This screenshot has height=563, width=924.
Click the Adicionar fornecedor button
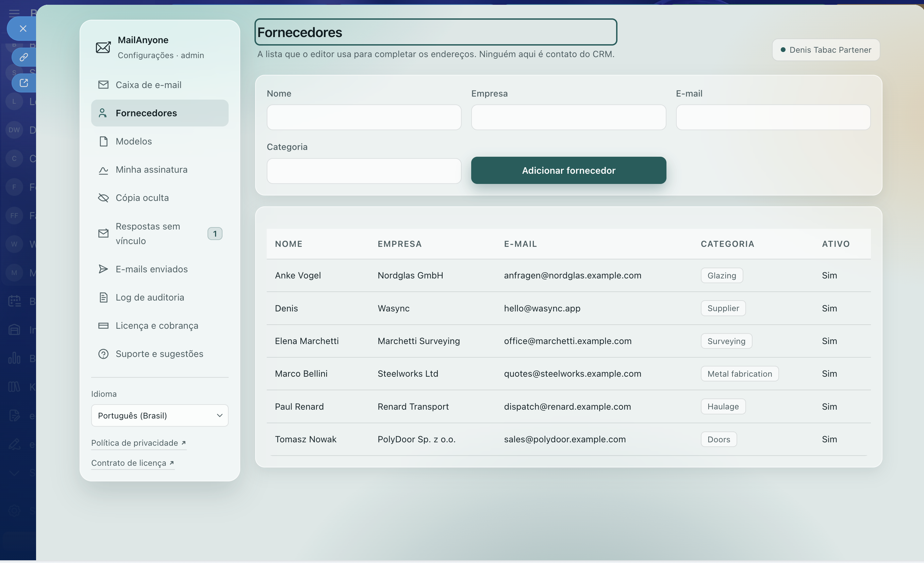[568, 170]
